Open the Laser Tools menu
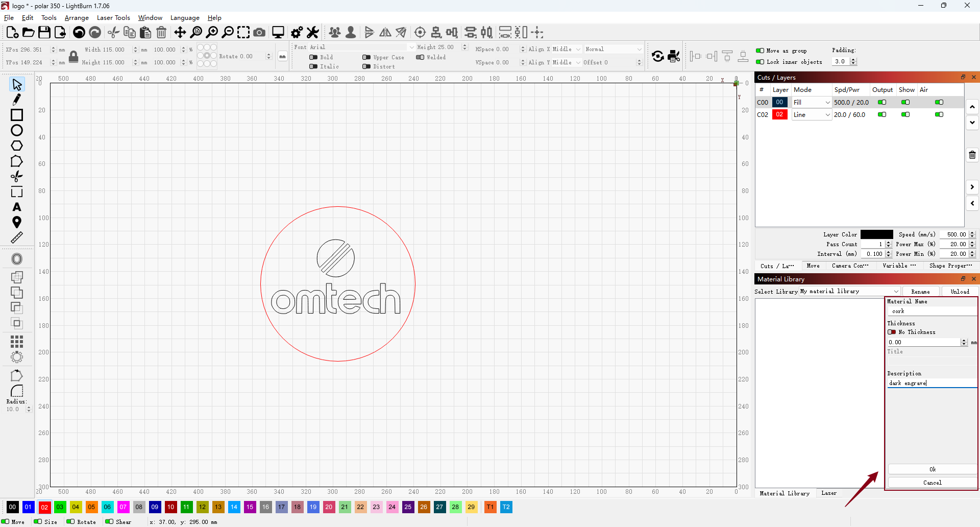The height and width of the screenshot is (527, 980). (x=113, y=17)
